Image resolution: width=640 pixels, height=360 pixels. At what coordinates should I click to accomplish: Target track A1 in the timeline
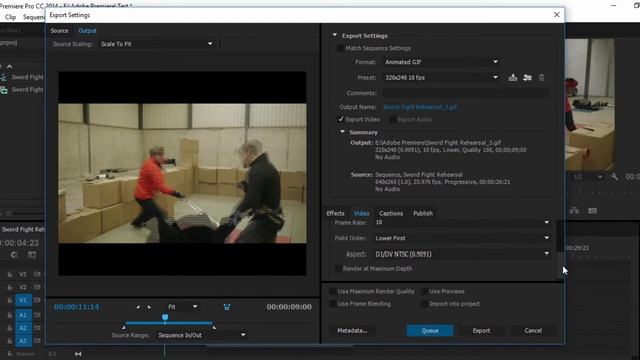click(23, 315)
